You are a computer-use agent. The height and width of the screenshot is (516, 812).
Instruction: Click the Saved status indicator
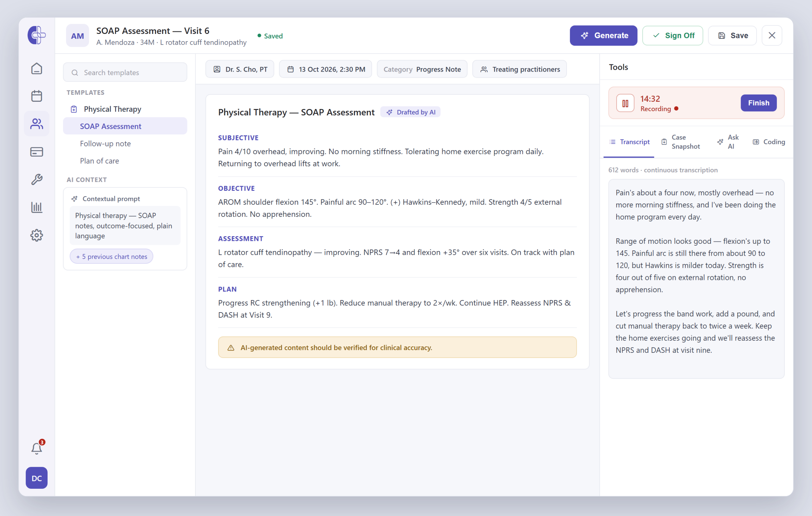pyautogui.click(x=270, y=36)
